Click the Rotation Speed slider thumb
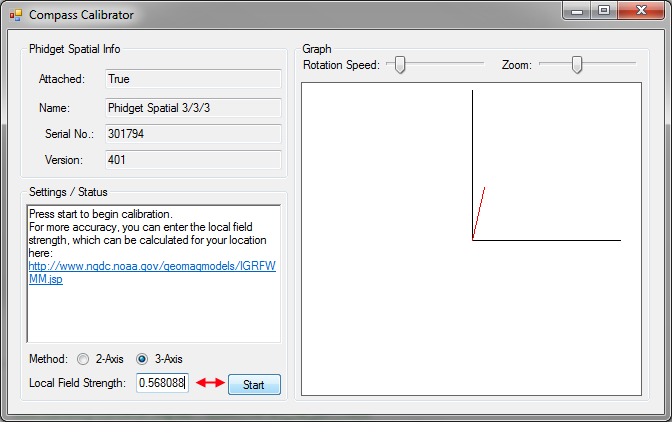672x422 pixels. (x=400, y=65)
